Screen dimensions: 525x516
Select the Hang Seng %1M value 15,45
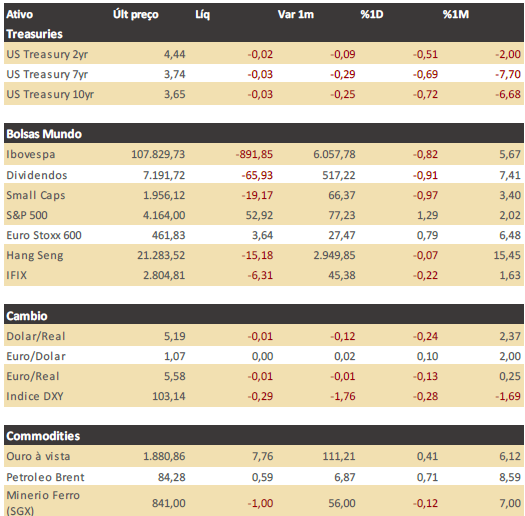coord(507,255)
